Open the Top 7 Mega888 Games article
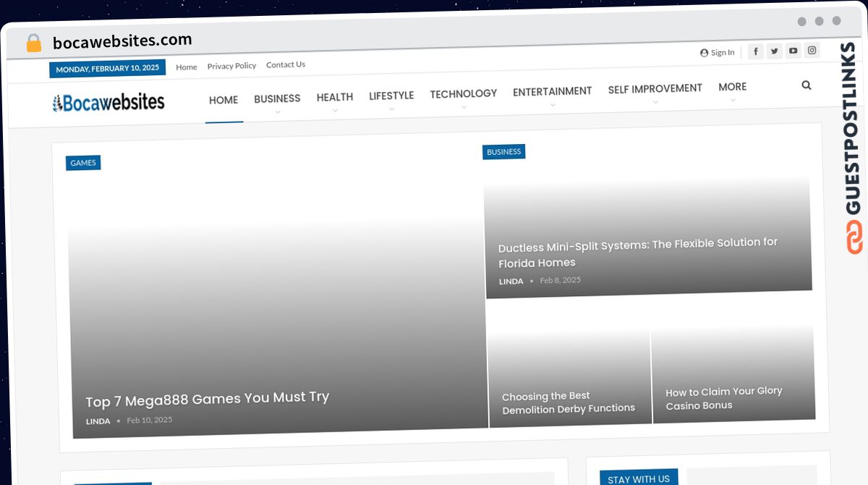The image size is (868, 485). 208,399
